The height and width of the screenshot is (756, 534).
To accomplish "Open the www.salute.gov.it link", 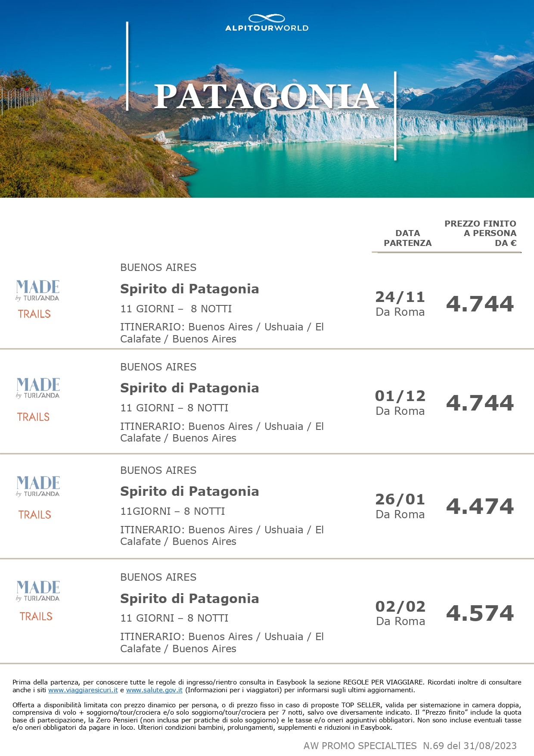I will (x=154, y=690).
